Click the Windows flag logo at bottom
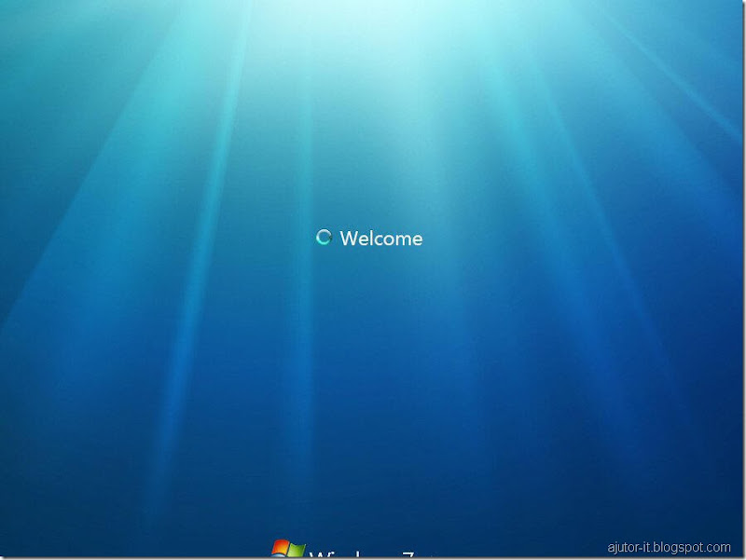The height and width of the screenshot is (560, 746). click(288, 548)
